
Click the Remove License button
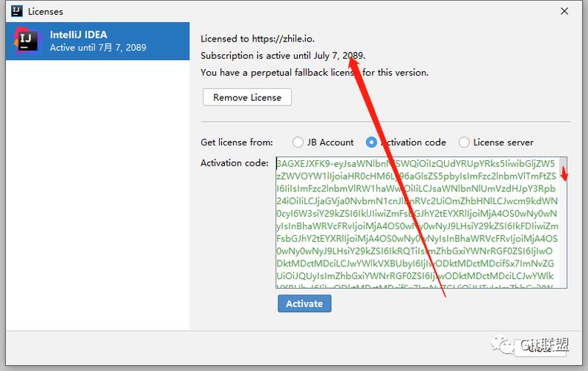(x=247, y=97)
